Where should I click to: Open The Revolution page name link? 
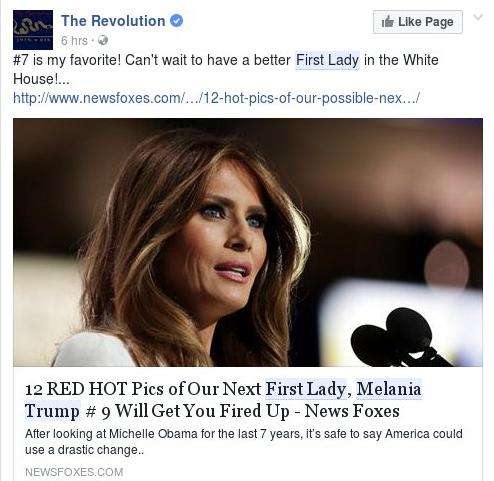(x=113, y=21)
